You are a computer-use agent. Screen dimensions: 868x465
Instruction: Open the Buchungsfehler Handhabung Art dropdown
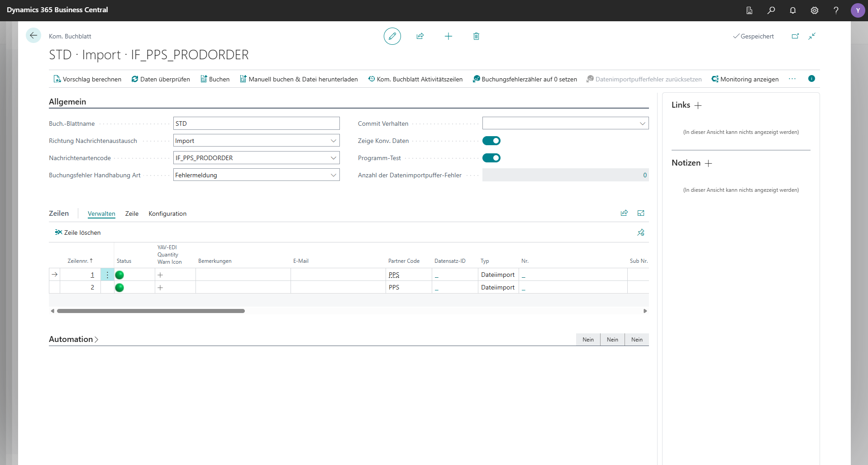(334, 175)
